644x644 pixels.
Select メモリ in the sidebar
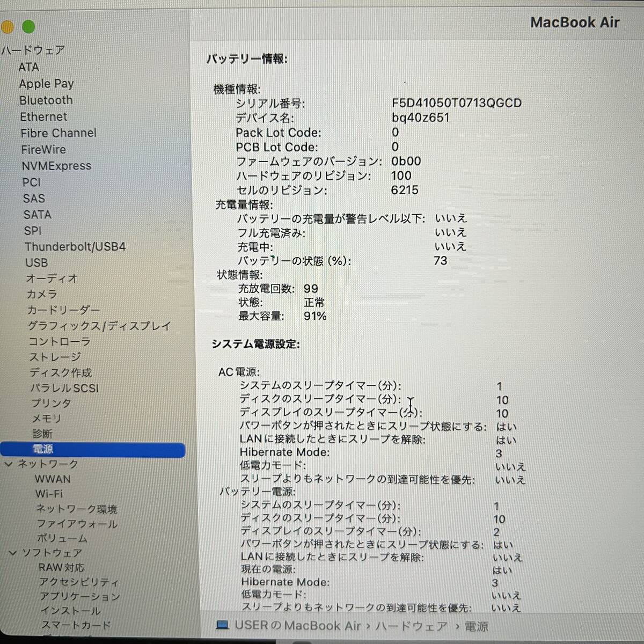(47, 419)
